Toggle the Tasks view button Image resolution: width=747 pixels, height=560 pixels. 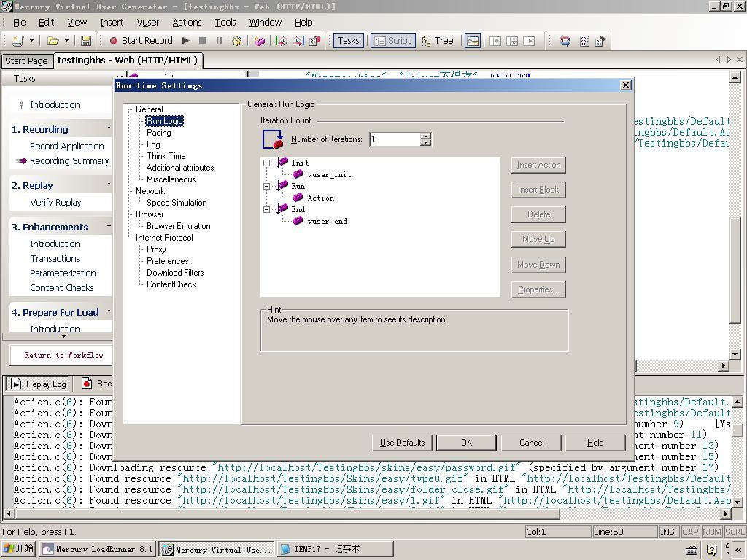[x=348, y=41]
